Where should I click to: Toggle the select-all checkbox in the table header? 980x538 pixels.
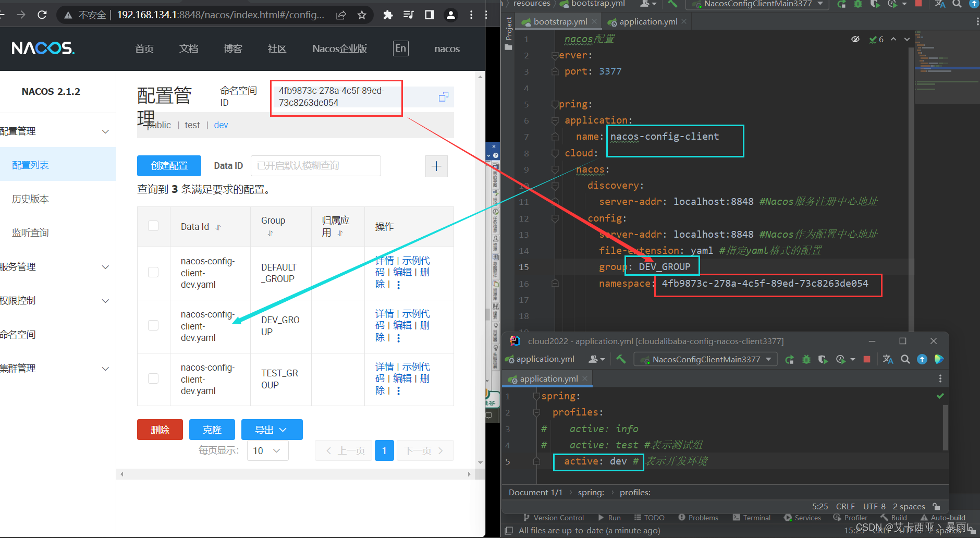click(x=153, y=226)
